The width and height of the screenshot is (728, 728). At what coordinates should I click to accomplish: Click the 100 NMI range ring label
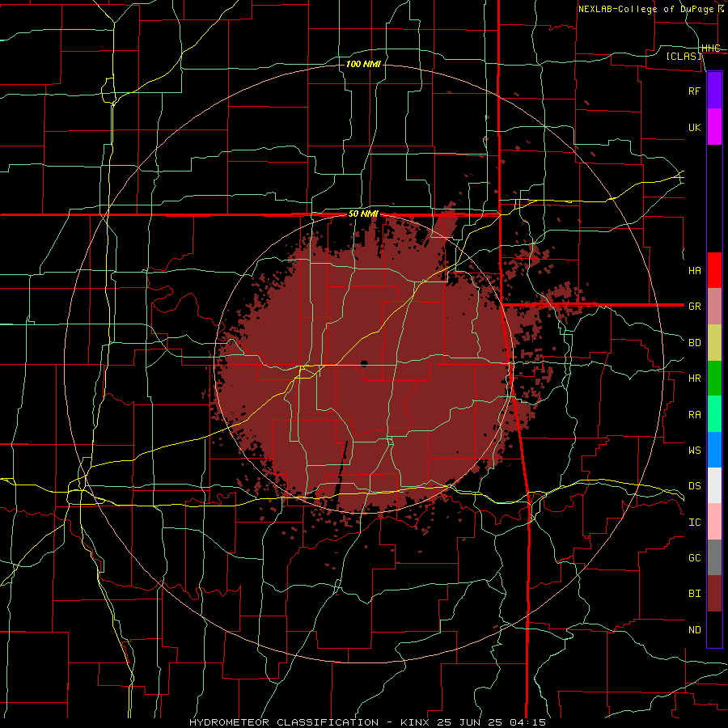tap(363, 64)
